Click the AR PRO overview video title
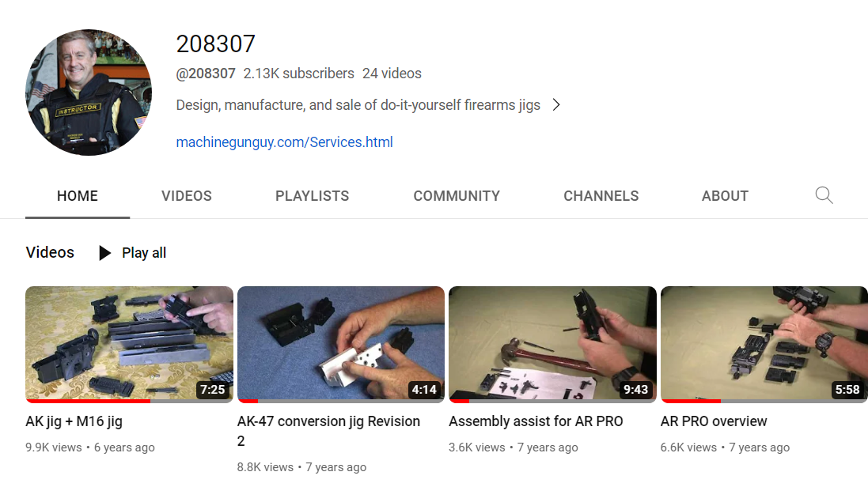This screenshot has width=868, height=487. coord(714,421)
